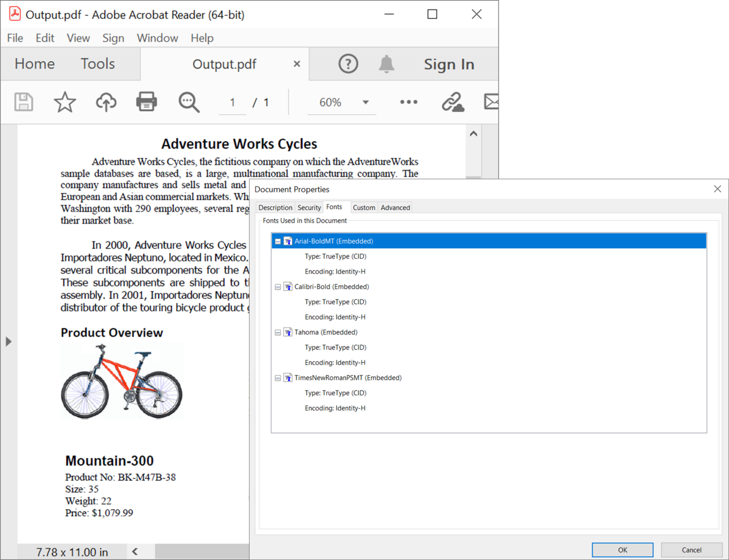Viewport: 729px width, 560px height.
Task: Switch to the Custom tab
Action: 364,207
